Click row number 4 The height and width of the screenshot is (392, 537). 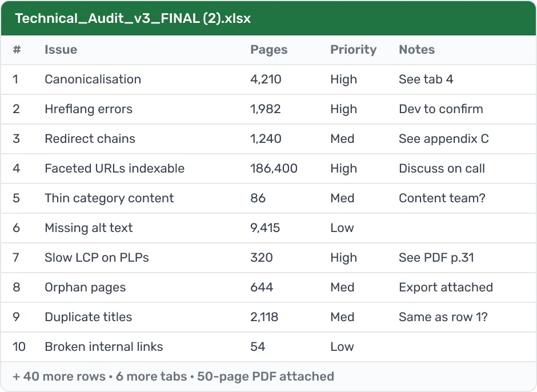coord(17,169)
